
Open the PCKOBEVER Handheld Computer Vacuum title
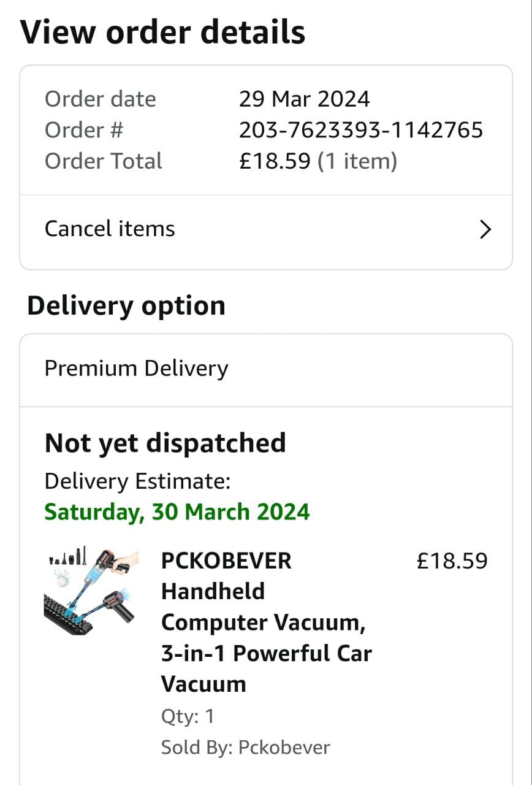pyautogui.click(x=266, y=622)
